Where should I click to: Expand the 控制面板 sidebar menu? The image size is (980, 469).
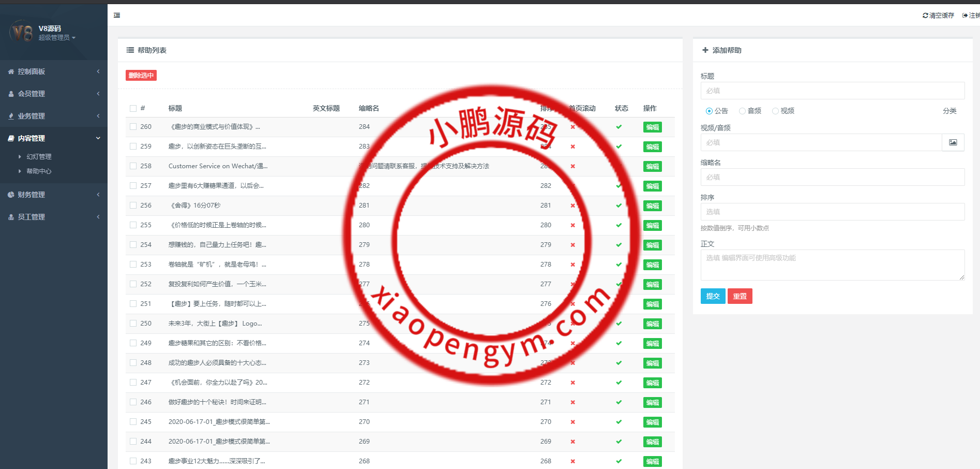pyautogui.click(x=54, y=71)
